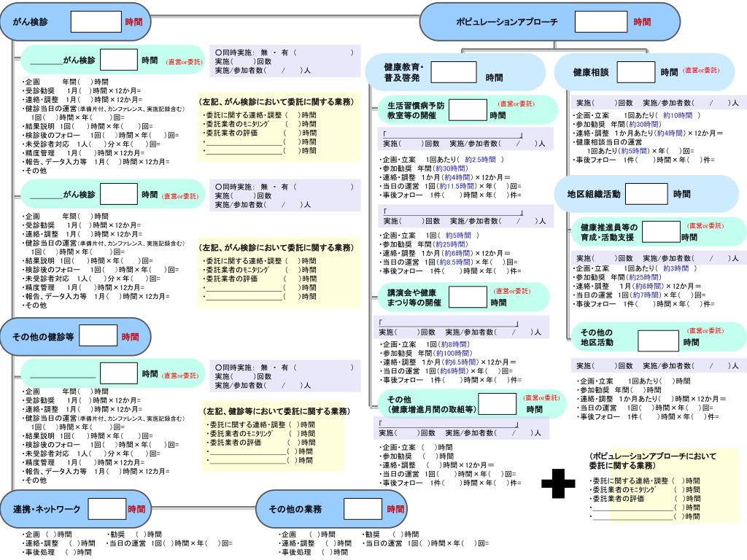
Task: Click the 連携・ネットワーク hours box
Action: pyautogui.click(x=107, y=508)
